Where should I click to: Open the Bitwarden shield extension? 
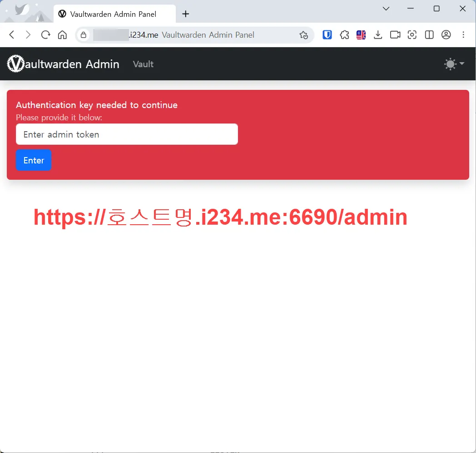(327, 35)
